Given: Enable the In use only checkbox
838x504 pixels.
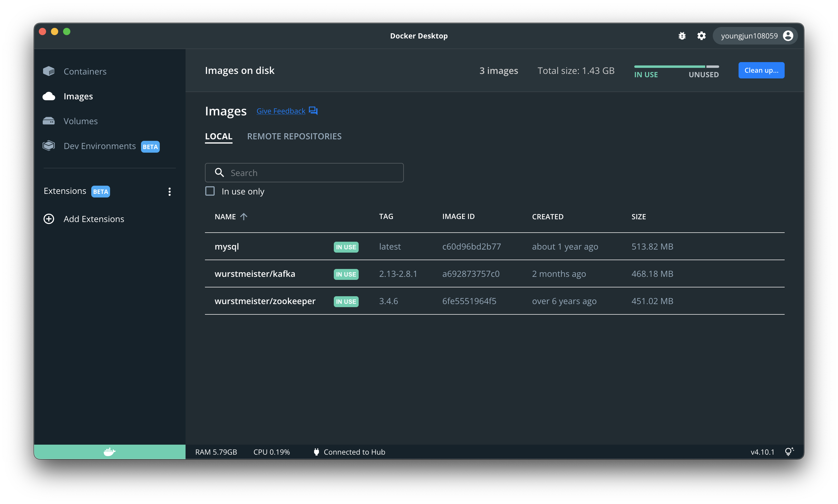Looking at the screenshot, I should point(210,191).
